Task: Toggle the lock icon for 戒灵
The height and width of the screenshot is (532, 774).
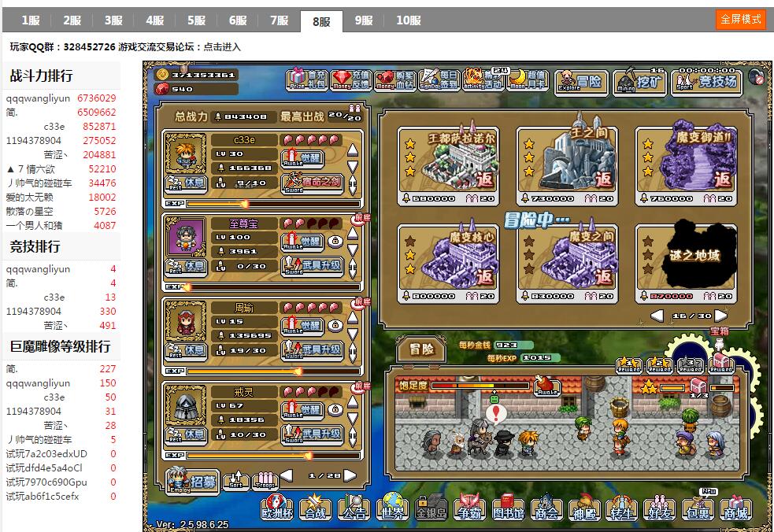Action: pos(335,409)
